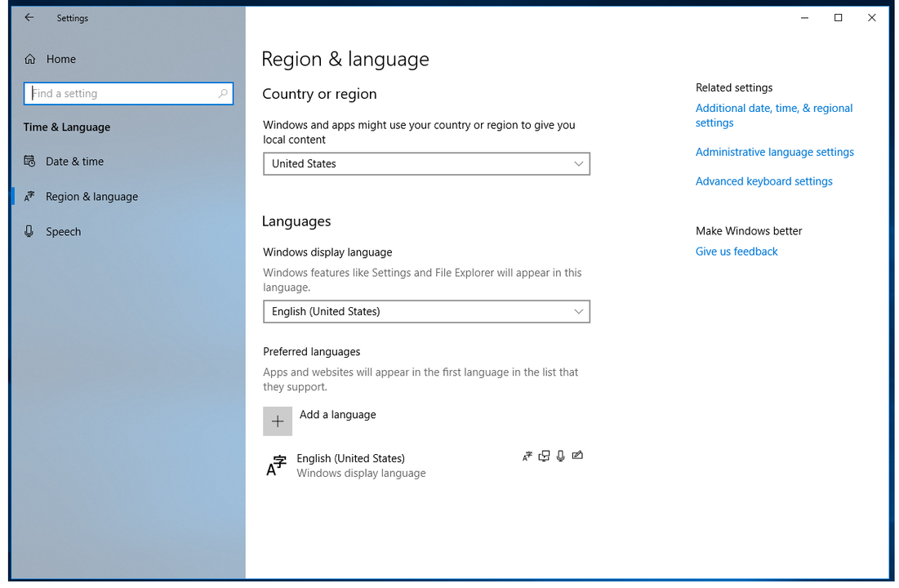Click the Date & time calendar icon
The image size is (899, 588).
click(29, 161)
